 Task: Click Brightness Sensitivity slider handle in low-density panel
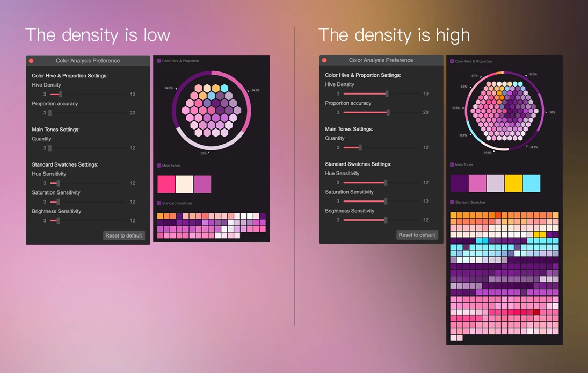[58, 221]
